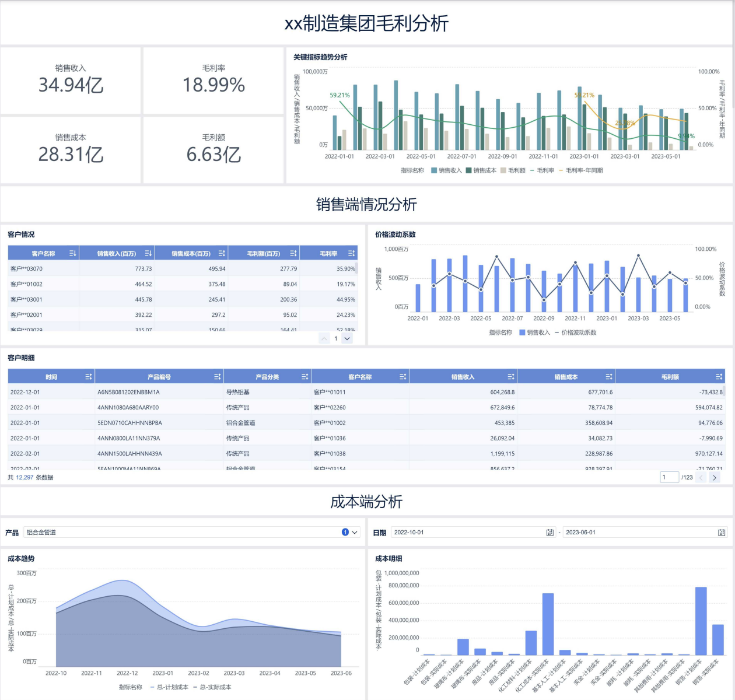
Task: Open calendar for start date 2022-10-01
Action: coord(549,533)
